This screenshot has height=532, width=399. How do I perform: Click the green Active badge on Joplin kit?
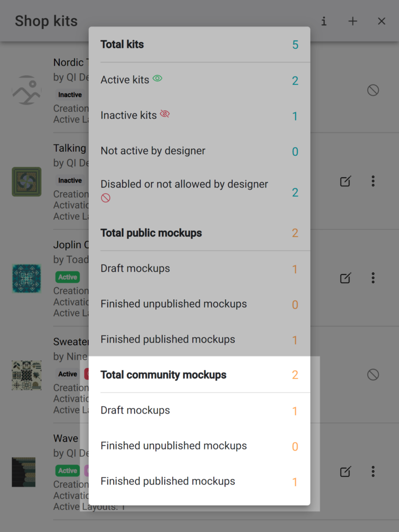tap(68, 277)
